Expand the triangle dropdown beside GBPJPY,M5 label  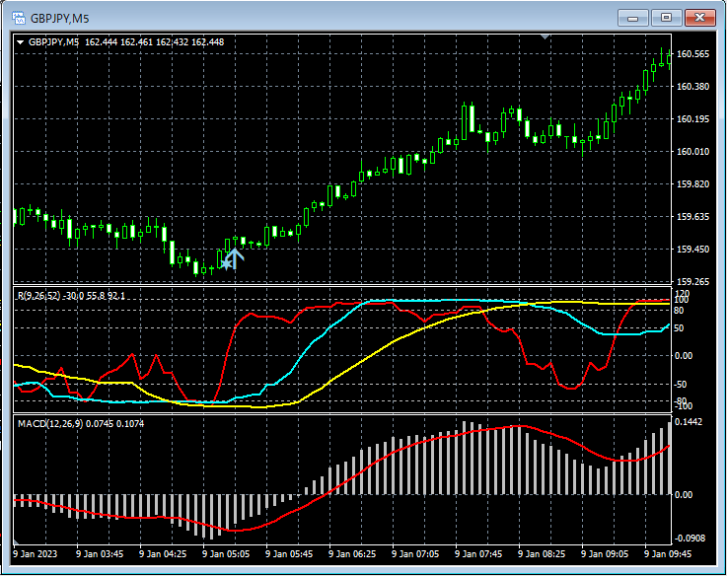tap(21, 42)
